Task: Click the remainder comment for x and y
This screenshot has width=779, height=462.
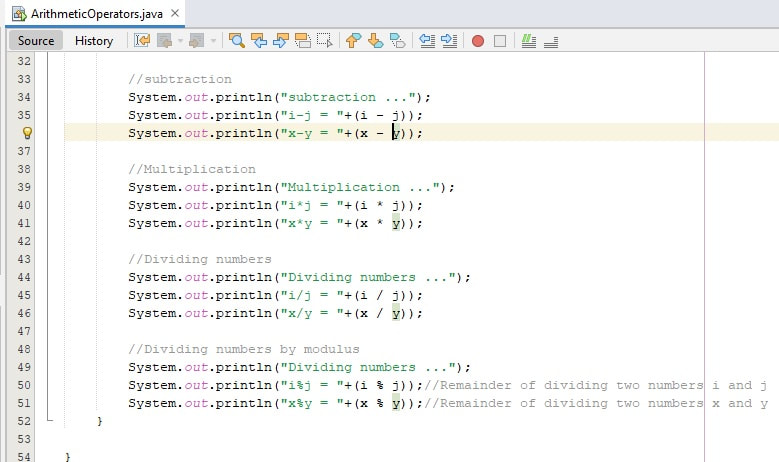Action: (596, 403)
